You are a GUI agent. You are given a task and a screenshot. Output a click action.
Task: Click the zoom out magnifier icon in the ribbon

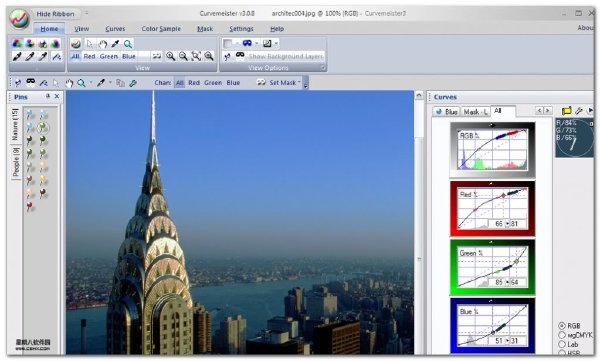coord(183,56)
